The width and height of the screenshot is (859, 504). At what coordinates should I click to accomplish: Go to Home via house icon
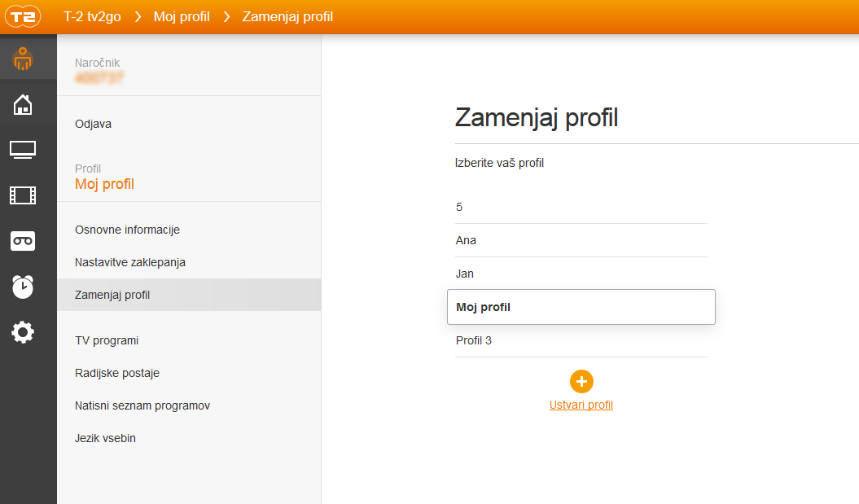[23, 104]
